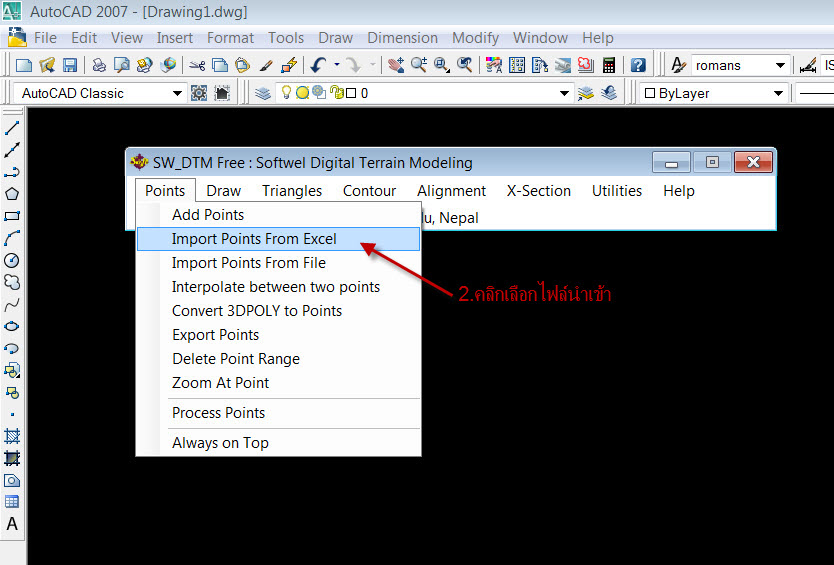Activate Zoom Realtime magnifier icon
The height and width of the screenshot is (565, 834).
pyautogui.click(x=419, y=65)
